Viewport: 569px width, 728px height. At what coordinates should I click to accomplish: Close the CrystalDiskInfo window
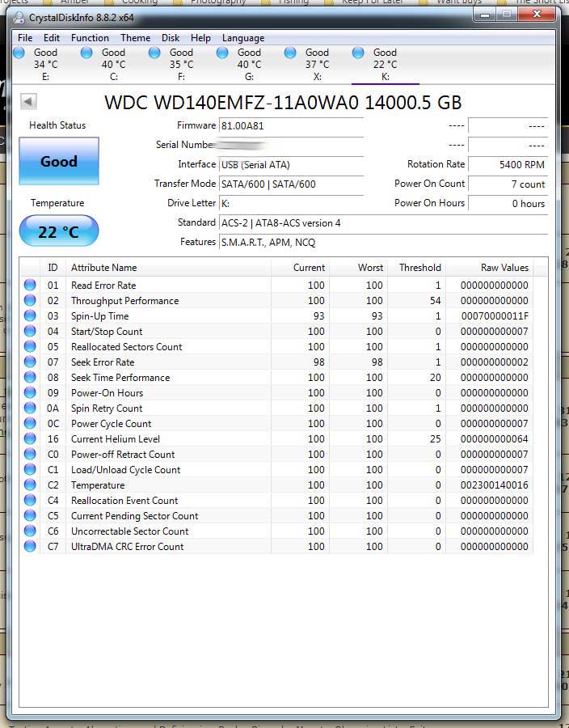point(537,15)
